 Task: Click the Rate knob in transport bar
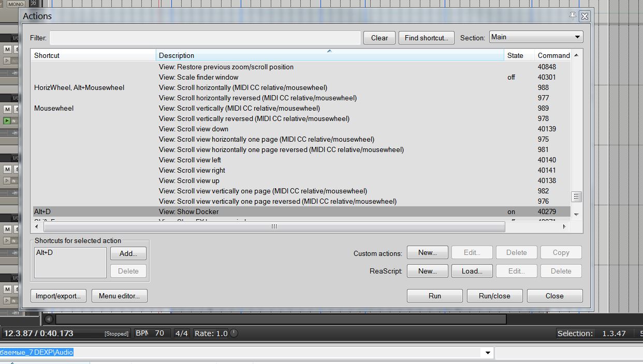[x=234, y=333]
